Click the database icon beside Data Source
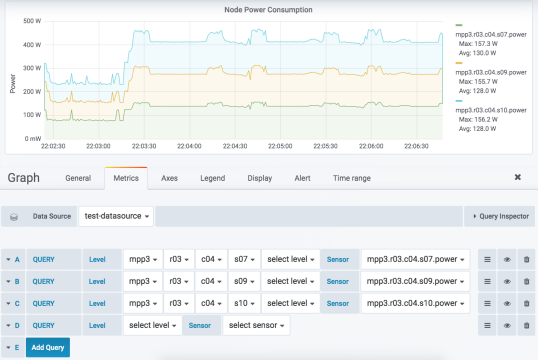 (x=14, y=217)
